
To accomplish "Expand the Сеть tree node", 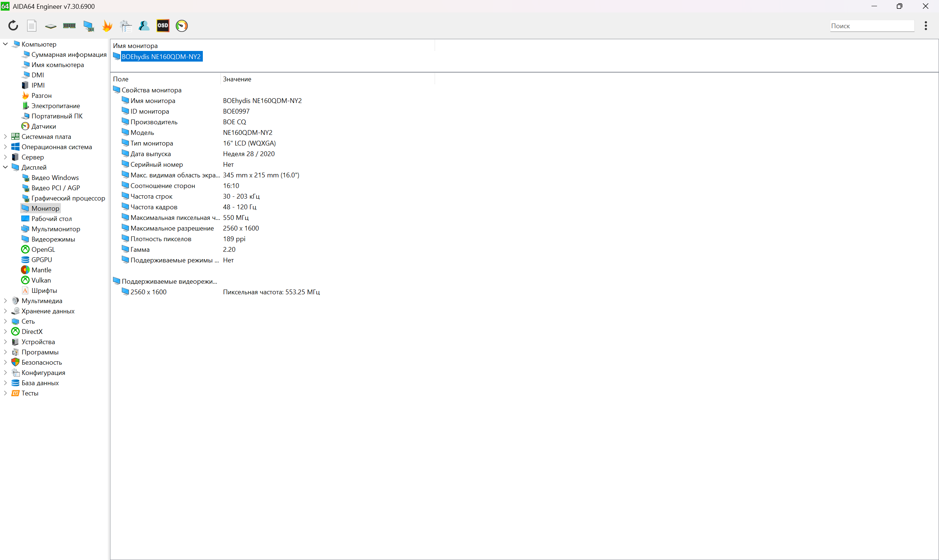I will click(5, 321).
